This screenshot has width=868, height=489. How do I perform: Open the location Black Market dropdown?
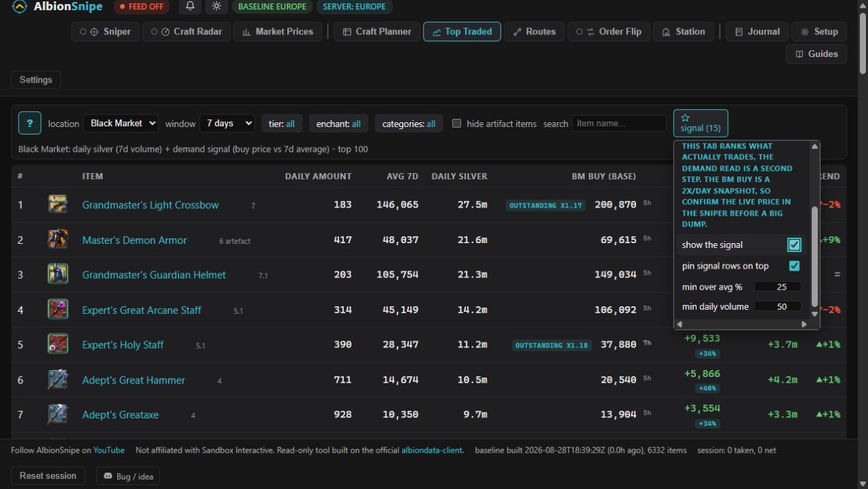click(121, 123)
